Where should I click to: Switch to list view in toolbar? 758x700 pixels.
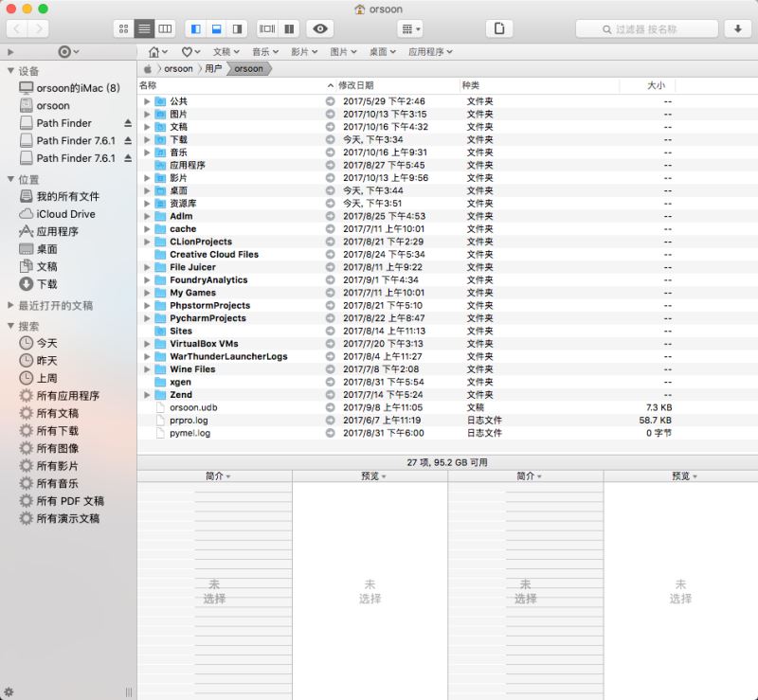(144, 29)
